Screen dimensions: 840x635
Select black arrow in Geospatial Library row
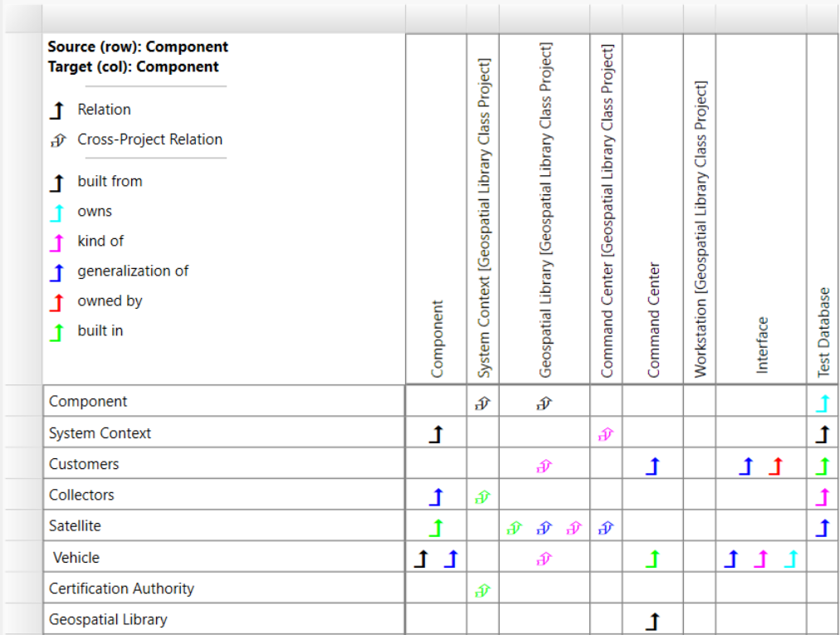point(652,622)
